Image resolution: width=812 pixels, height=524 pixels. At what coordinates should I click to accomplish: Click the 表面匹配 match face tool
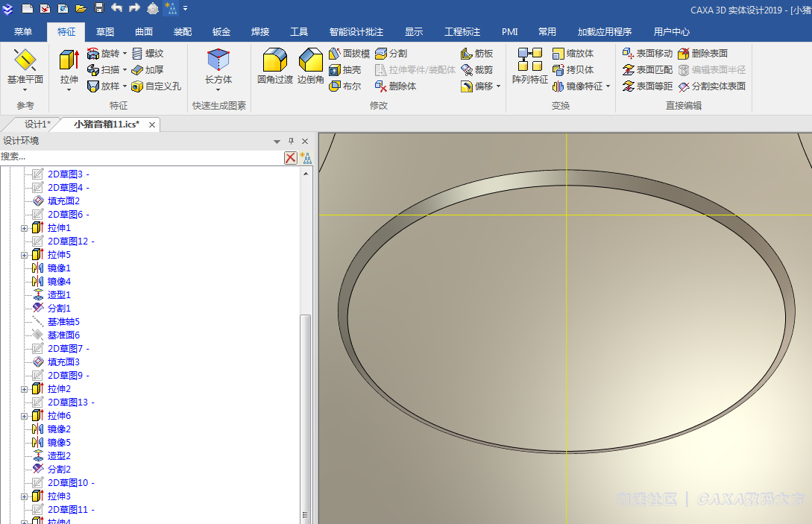[647, 70]
